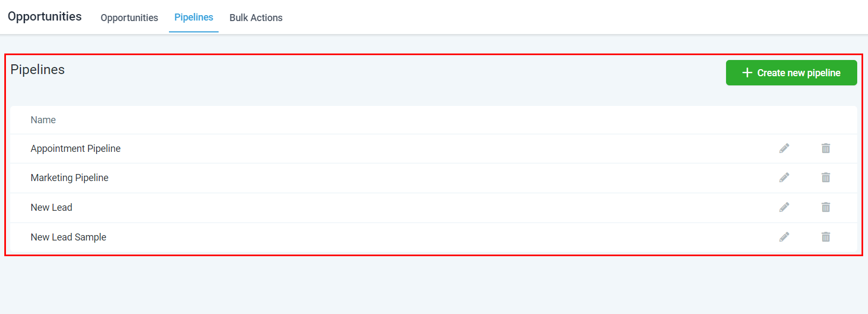Edit the New Lead Sample pipeline
This screenshot has width=868, height=314.
coord(784,237)
